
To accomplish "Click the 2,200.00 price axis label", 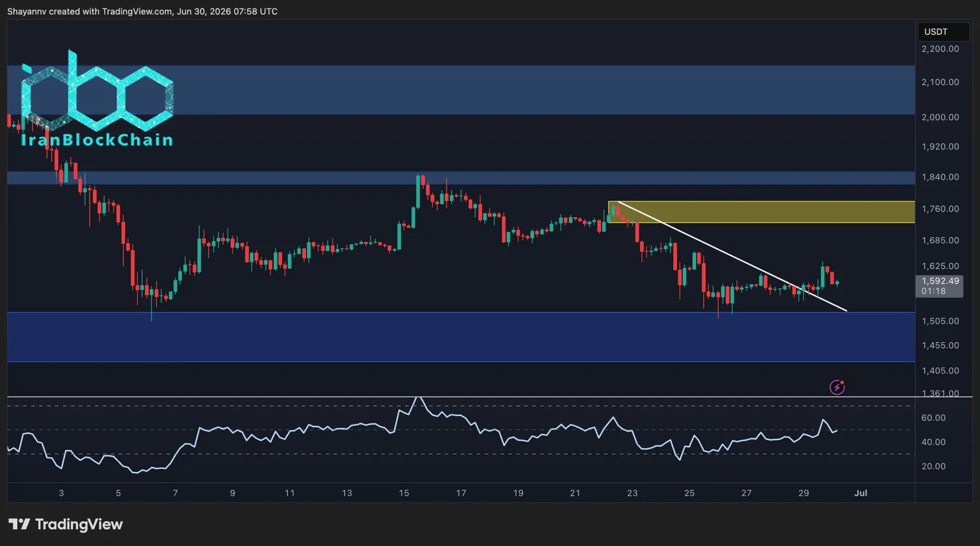I will tap(940, 49).
